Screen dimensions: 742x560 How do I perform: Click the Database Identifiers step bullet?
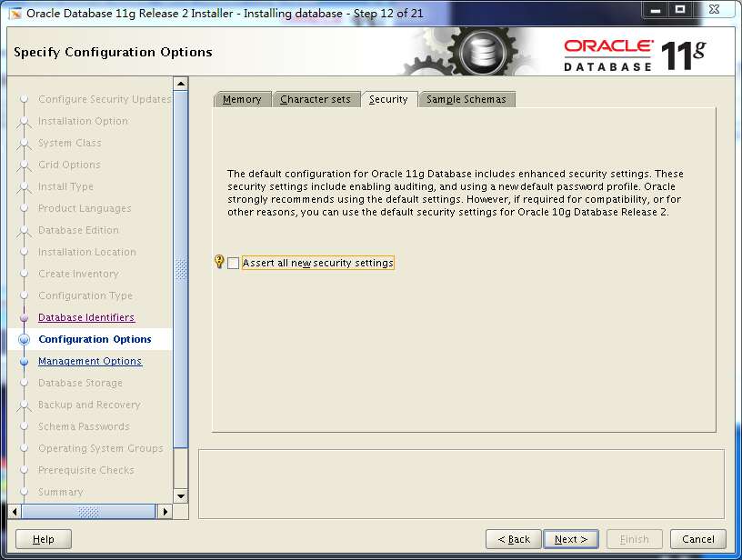click(25, 317)
